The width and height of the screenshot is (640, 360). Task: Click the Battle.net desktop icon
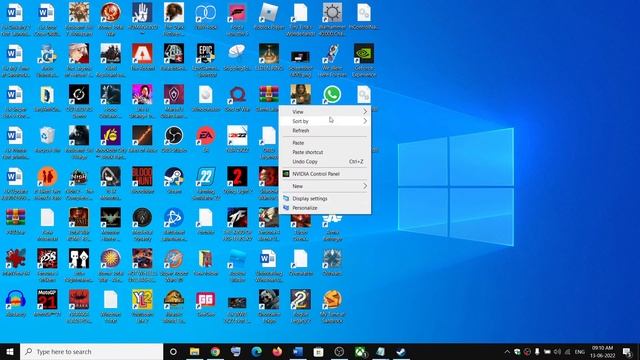(174, 218)
